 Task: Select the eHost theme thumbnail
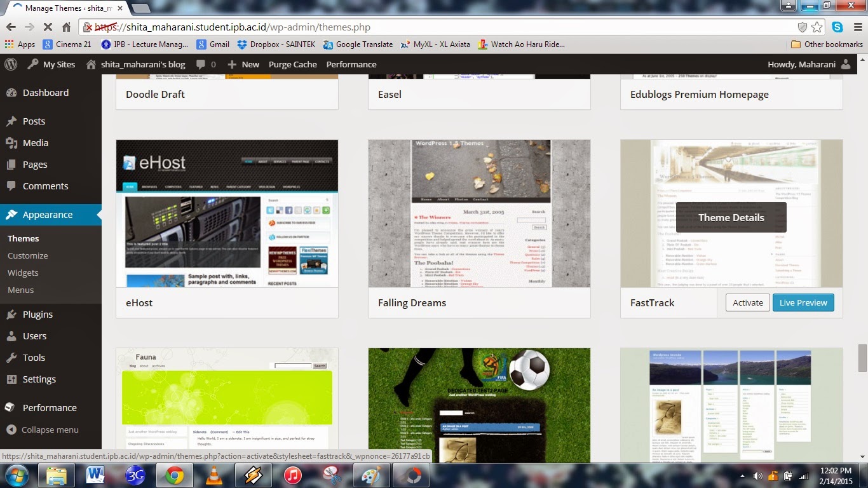(227, 213)
